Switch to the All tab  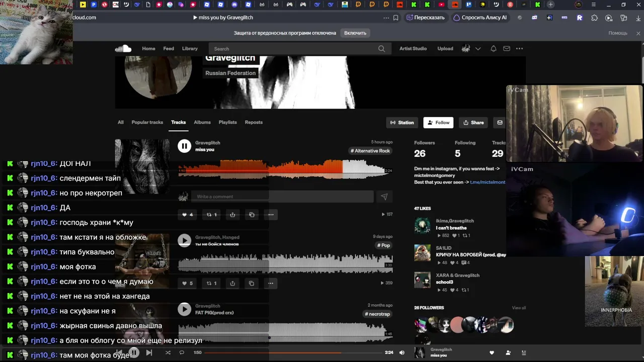[x=121, y=122]
